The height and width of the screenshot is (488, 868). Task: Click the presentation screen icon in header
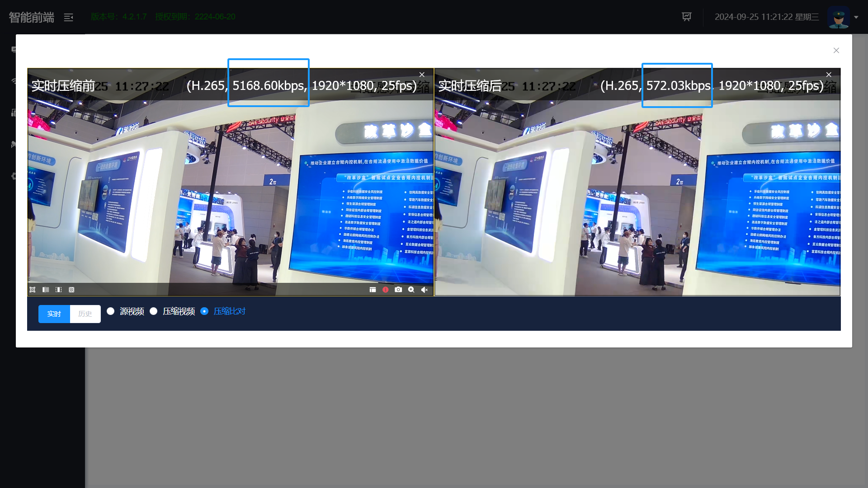(686, 17)
